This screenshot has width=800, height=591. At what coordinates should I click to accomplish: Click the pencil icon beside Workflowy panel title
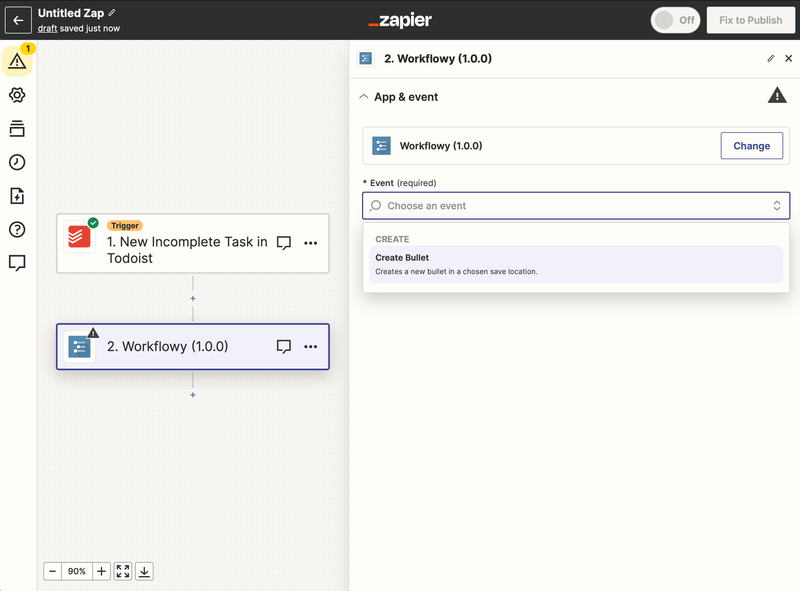point(770,59)
